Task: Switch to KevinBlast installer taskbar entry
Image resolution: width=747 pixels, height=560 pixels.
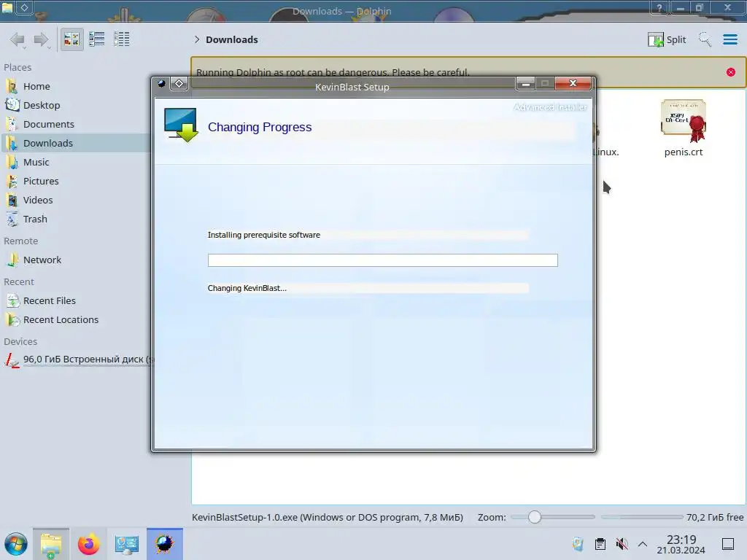Action: pos(164,544)
